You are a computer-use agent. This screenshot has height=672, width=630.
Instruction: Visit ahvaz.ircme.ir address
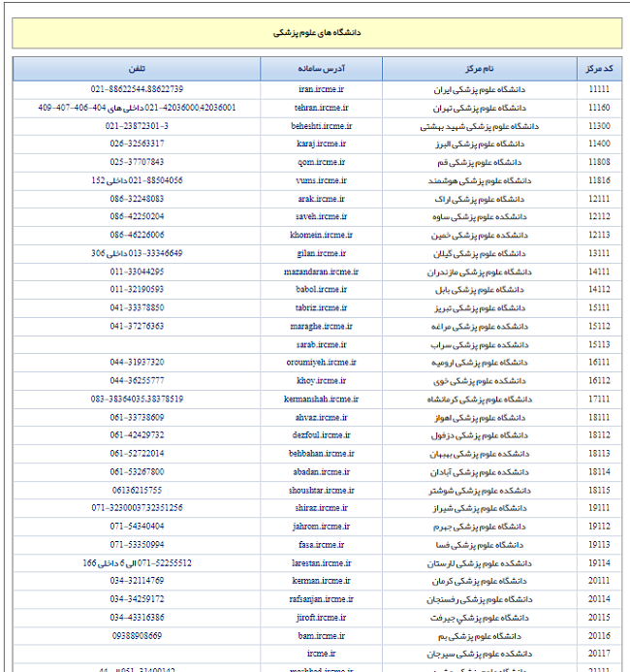point(321,417)
